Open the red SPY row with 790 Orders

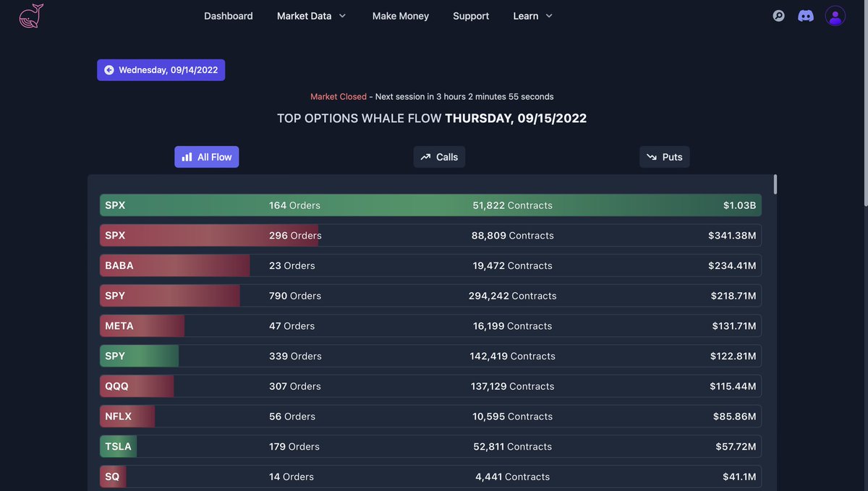coord(430,296)
